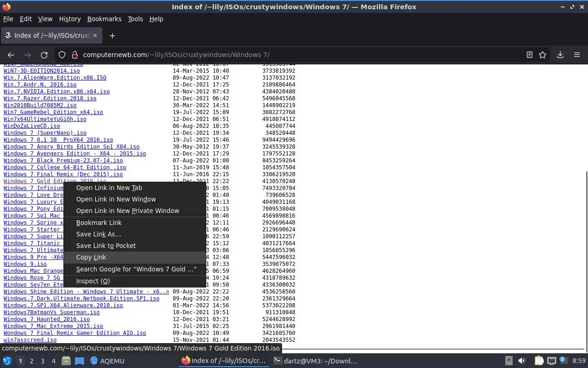Open the tracking protection shield icon
The width and height of the screenshot is (588, 368).
[62, 55]
